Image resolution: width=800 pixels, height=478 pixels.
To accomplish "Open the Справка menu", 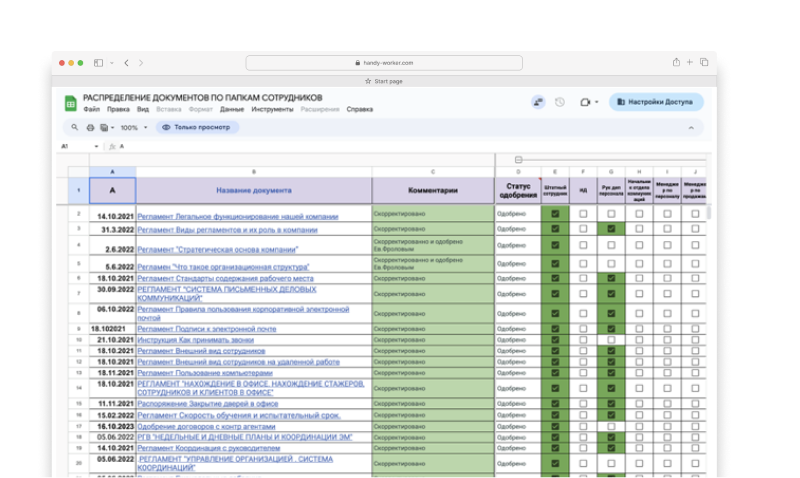I will point(360,109).
